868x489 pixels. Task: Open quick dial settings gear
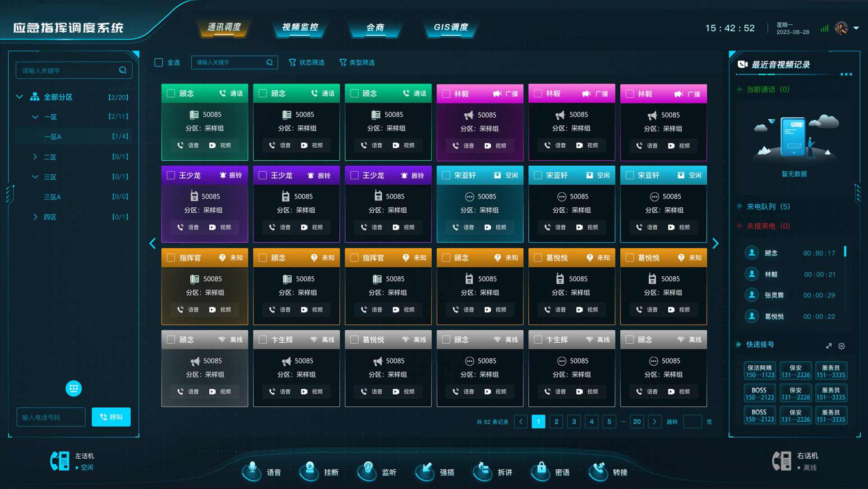click(841, 346)
